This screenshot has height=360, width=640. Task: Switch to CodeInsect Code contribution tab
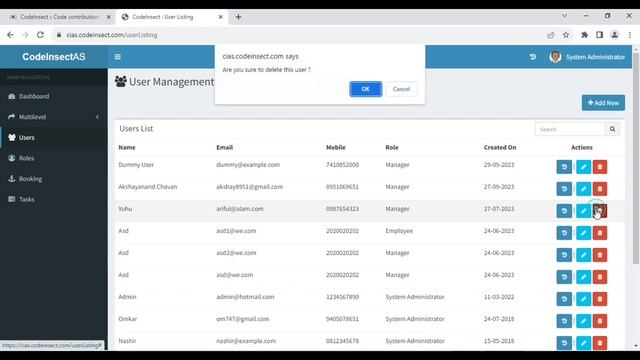tap(59, 17)
